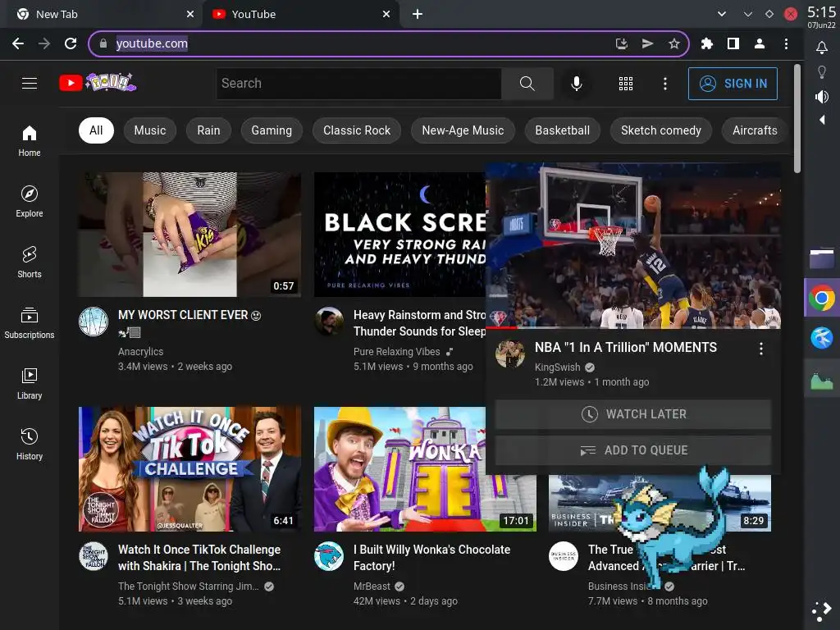Open Library in sidebar
Viewport: 840px width, 630px height.
pyautogui.click(x=30, y=384)
